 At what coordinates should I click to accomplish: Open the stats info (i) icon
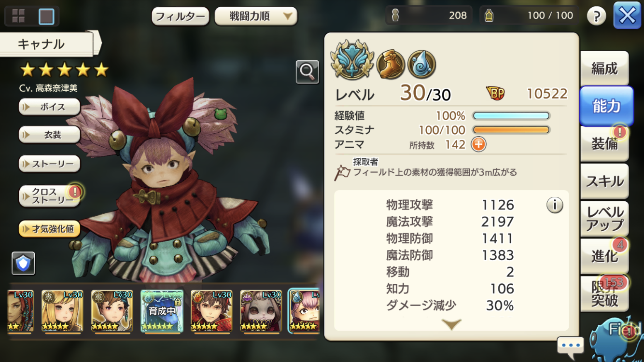point(555,205)
